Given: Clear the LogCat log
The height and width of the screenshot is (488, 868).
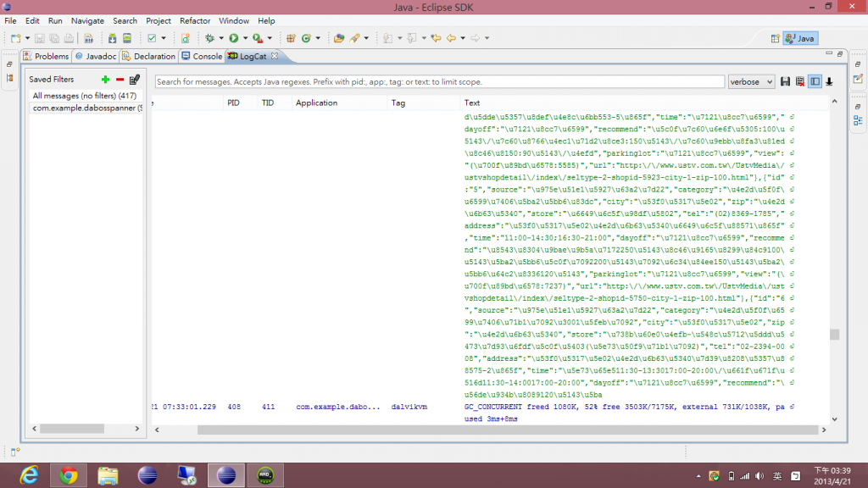Looking at the screenshot, I should tap(799, 81).
